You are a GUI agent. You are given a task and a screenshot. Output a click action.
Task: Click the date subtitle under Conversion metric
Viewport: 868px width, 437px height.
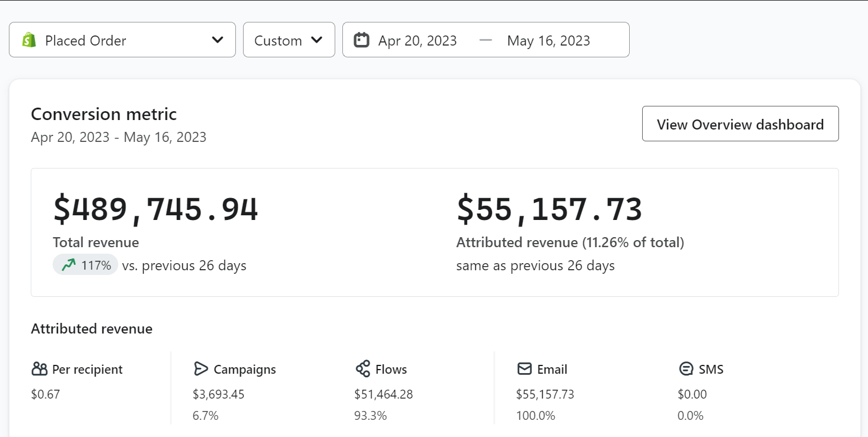point(118,137)
